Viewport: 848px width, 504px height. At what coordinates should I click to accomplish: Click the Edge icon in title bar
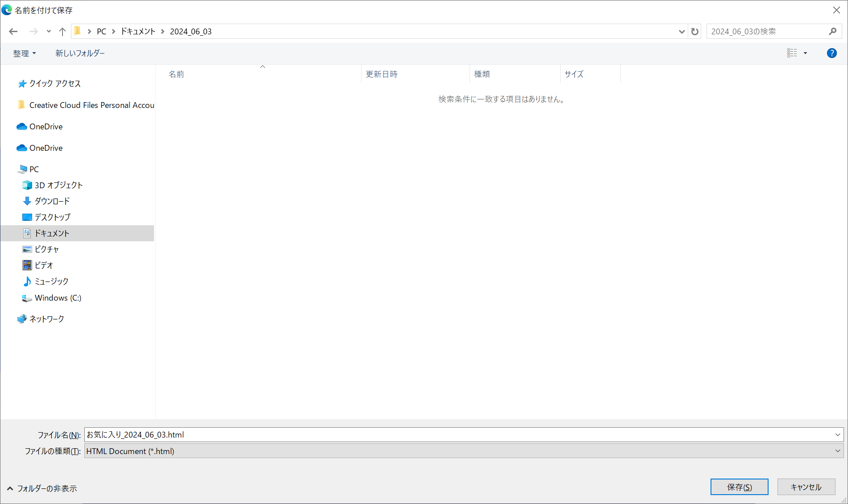tap(7, 10)
